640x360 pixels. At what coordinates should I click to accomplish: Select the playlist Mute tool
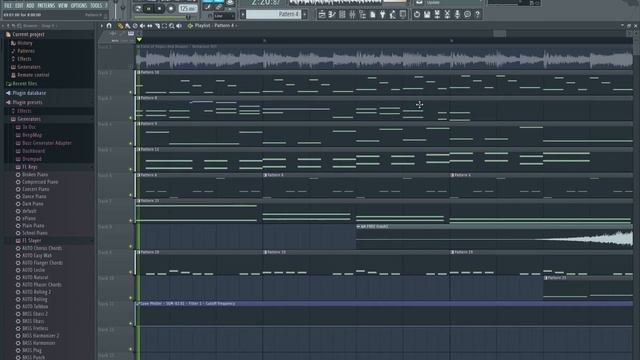pos(142,26)
